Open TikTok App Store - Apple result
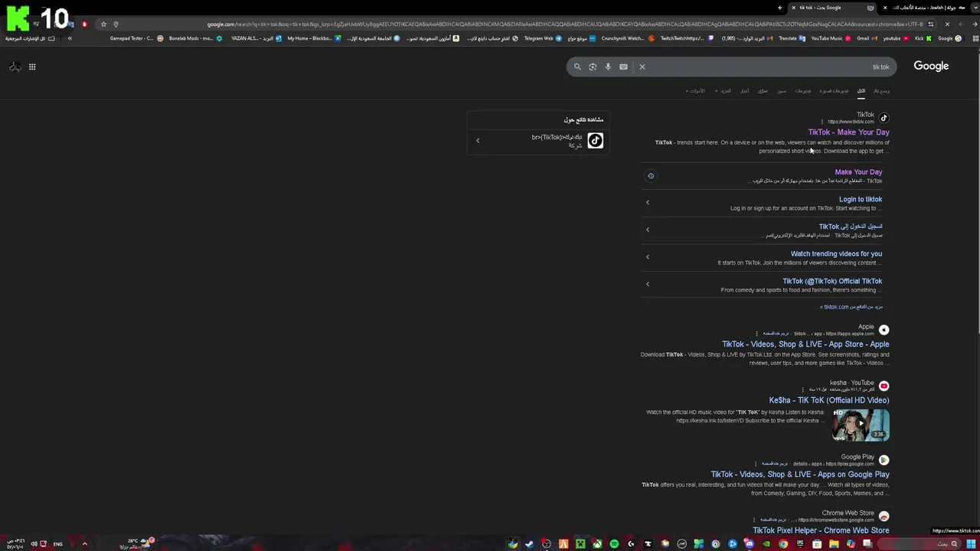 [805, 344]
